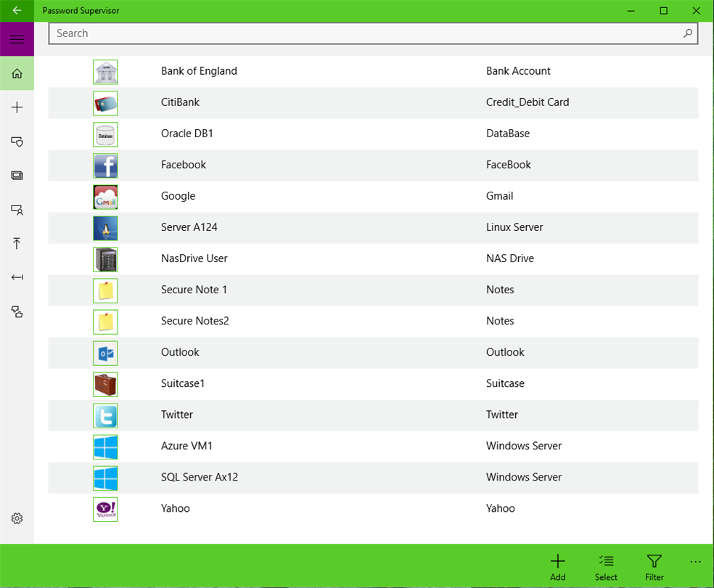
Task: Click the Bank of England building icon
Action: coord(105,72)
